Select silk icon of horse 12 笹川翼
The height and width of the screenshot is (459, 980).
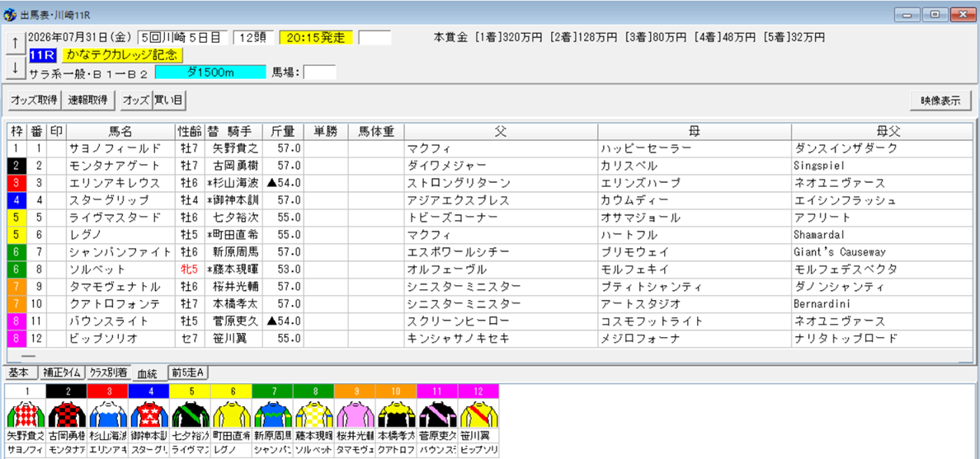pyautogui.click(x=478, y=413)
